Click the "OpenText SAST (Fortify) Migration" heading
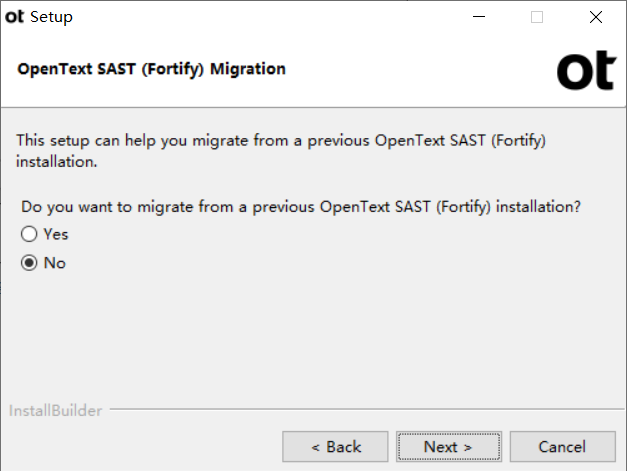The height and width of the screenshot is (471, 627). (x=152, y=69)
